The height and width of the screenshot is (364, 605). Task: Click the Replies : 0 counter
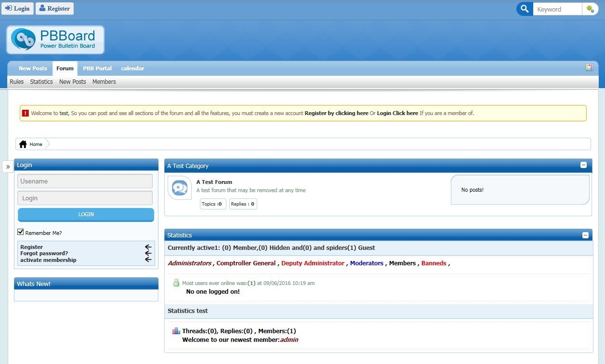(243, 204)
